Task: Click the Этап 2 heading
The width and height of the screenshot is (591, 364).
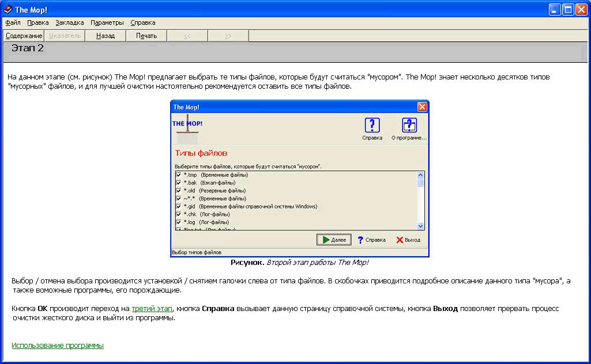Action: pyautogui.click(x=28, y=48)
